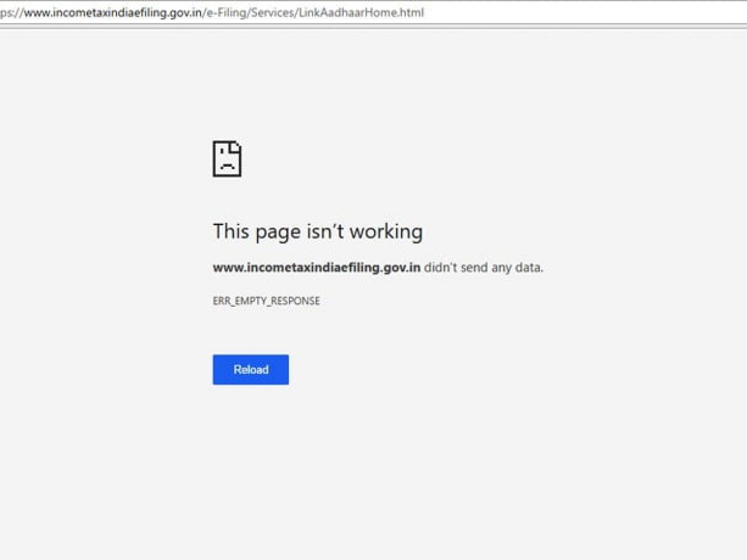Click the bold www.incometaxindiaefiling.gov.in text in the message
Image resolution: width=747 pixels, height=560 pixels.
tap(317, 268)
